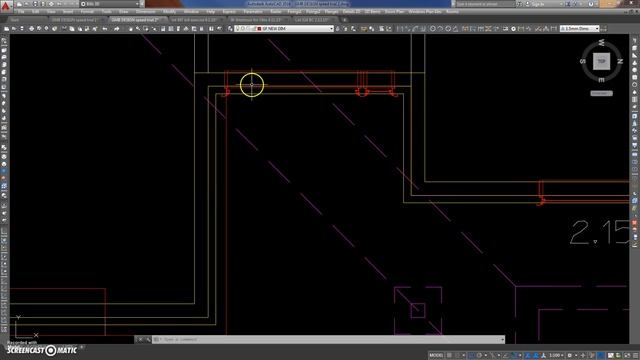Click the title bar search keyword field
This screenshot has width=640, height=360.
click(x=485, y=4)
